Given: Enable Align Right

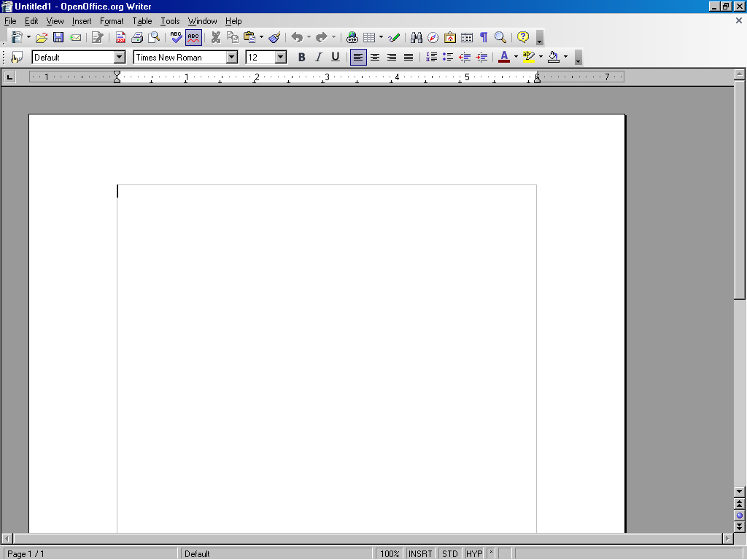Looking at the screenshot, I should [x=392, y=57].
